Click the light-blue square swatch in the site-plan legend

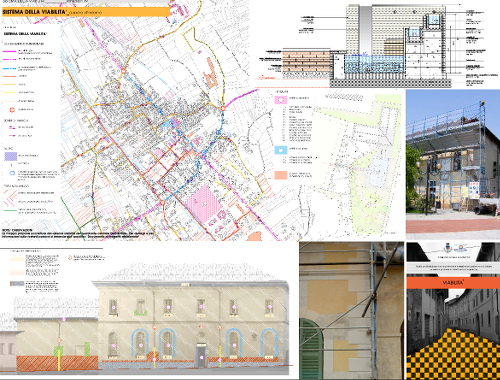pyautogui.click(x=281, y=150)
